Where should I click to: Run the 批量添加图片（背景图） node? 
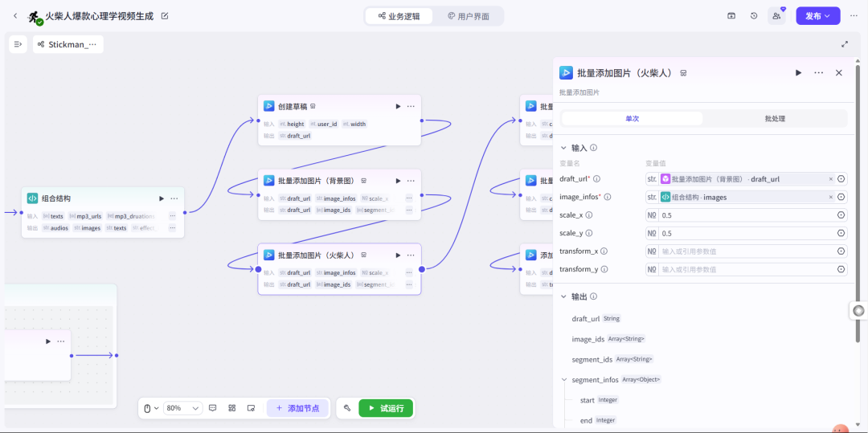[398, 181]
